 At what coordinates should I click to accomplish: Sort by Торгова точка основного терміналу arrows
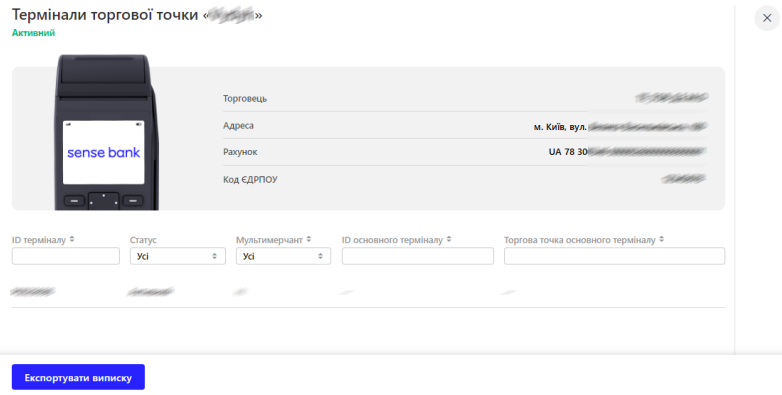pos(661,239)
